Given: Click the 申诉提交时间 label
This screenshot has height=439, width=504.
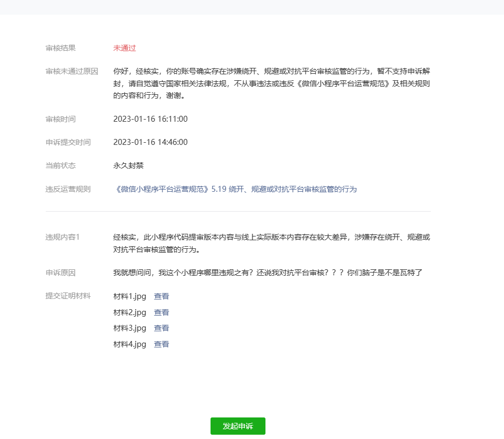Looking at the screenshot, I should pos(68,142).
